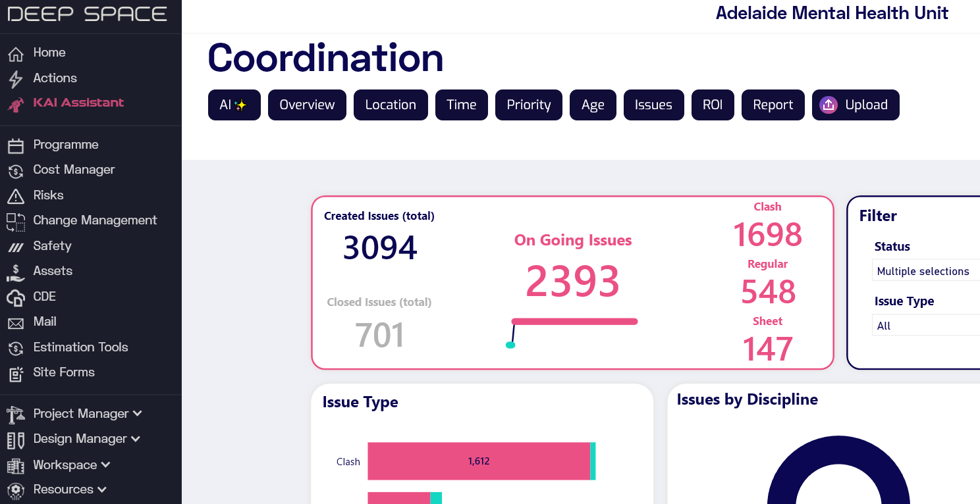The width and height of the screenshot is (980, 504).
Task: Open the Risks link
Action: 49,195
